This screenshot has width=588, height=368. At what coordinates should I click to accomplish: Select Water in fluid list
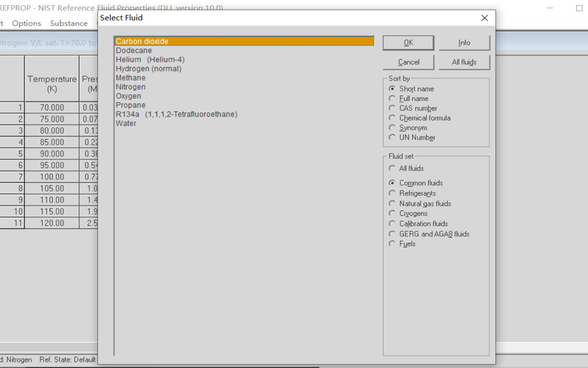point(244,123)
